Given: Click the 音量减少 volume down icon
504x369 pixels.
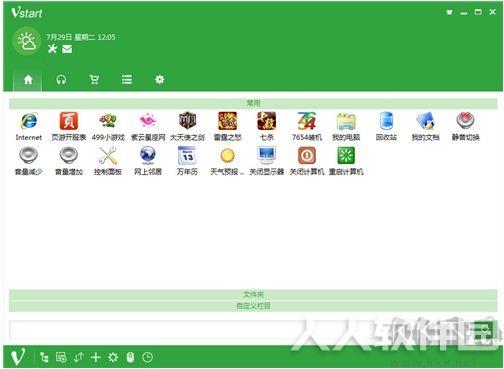Looking at the screenshot, I should [x=29, y=155].
